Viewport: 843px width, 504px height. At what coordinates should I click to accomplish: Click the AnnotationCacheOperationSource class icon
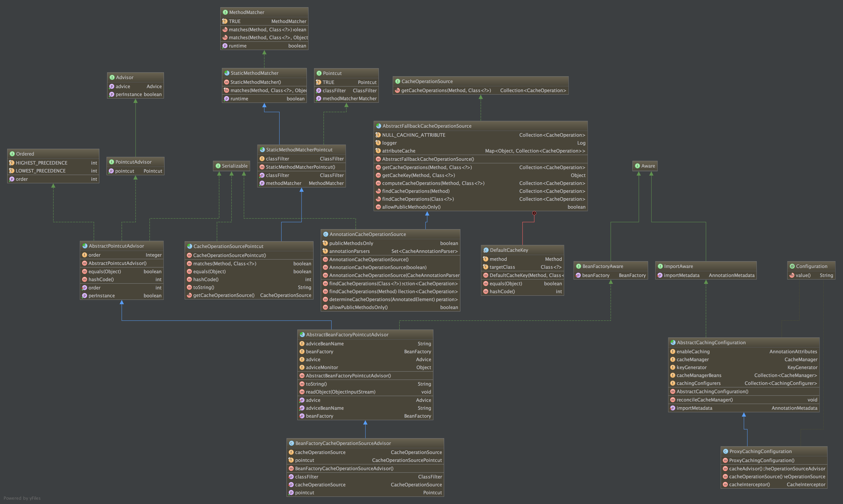click(325, 234)
